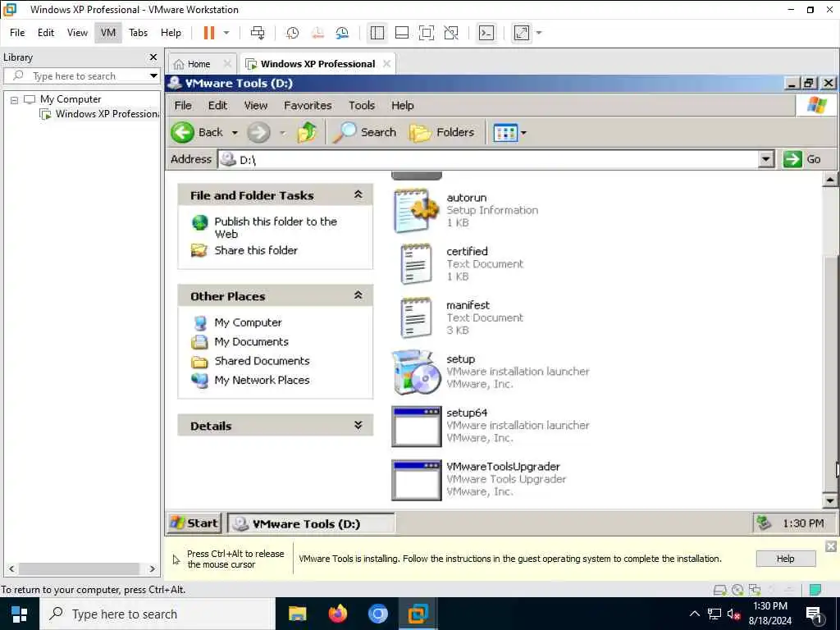840x630 pixels.
Task: Click the host Windows Start button
Action: (x=20, y=614)
